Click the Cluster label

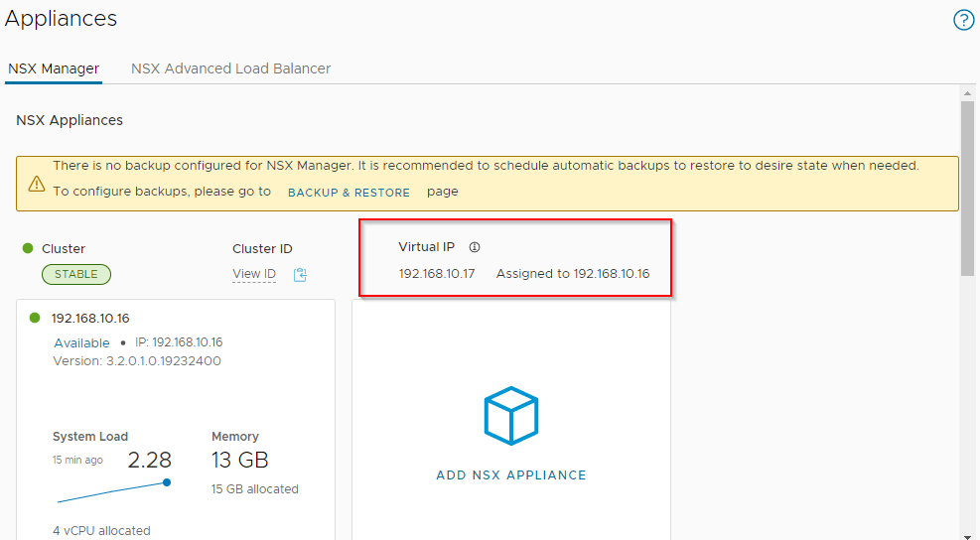(x=64, y=249)
